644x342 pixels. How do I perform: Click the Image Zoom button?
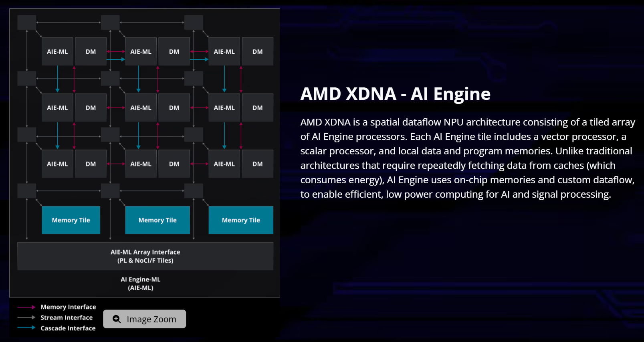tap(144, 319)
